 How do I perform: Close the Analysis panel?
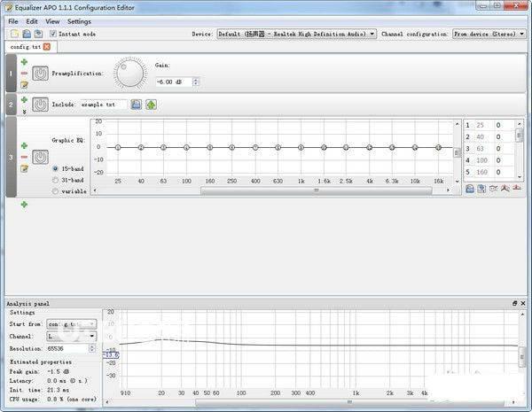click(x=523, y=304)
